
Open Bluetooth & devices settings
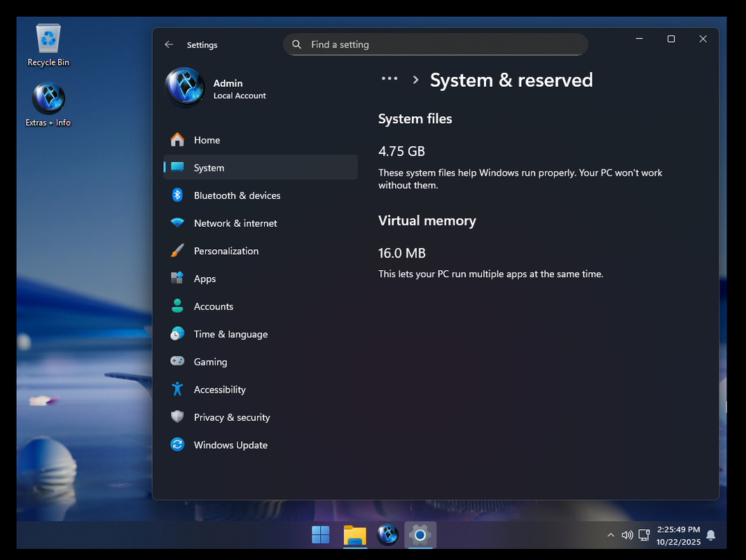pos(261,195)
